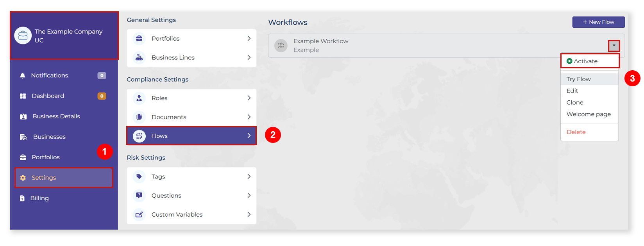Click the Tags label text

[x=158, y=177]
